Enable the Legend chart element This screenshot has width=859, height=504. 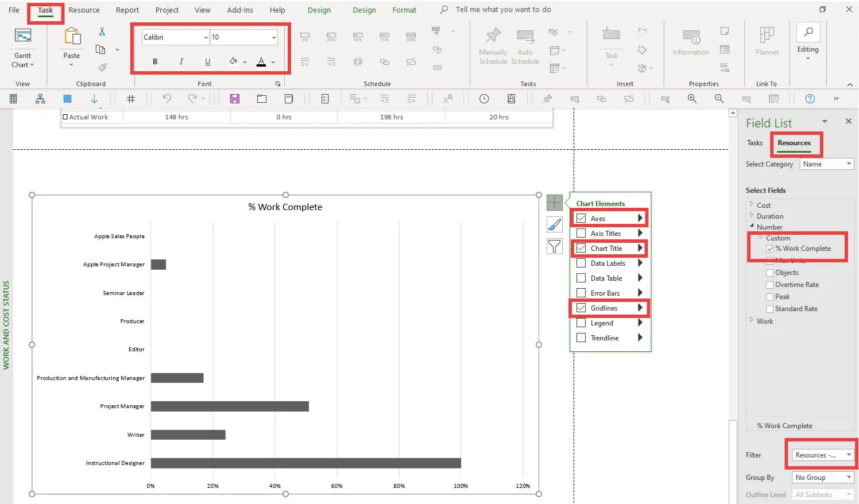pos(581,323)
